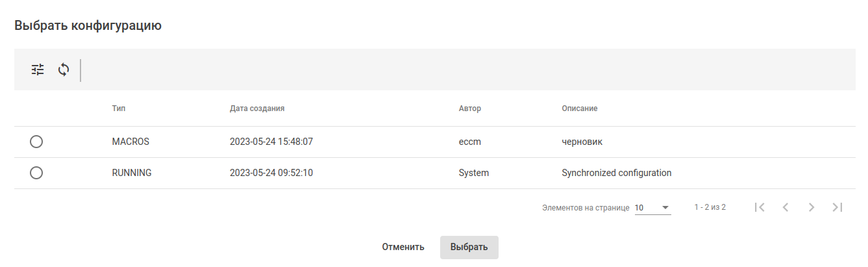868x267 pixels.
Task: Select the RUNNING configuration radio button
Action: pyautogui.click(x=36, y=173)
